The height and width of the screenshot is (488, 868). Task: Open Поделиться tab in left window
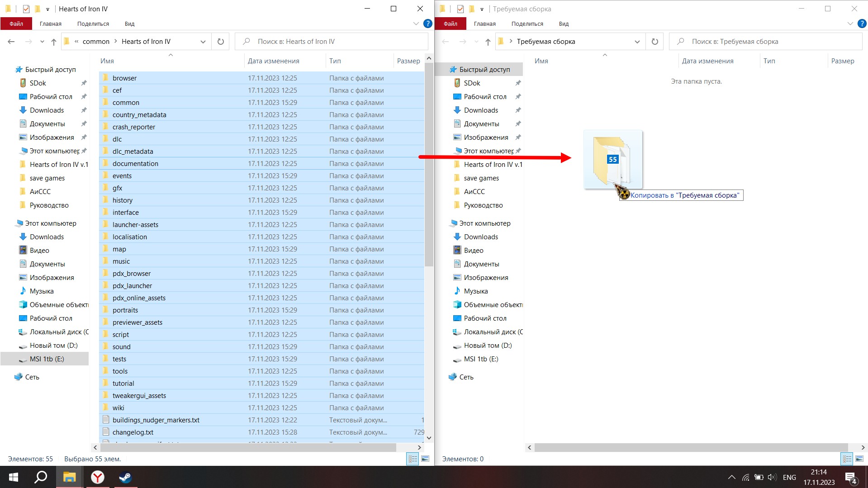[93, 24]
